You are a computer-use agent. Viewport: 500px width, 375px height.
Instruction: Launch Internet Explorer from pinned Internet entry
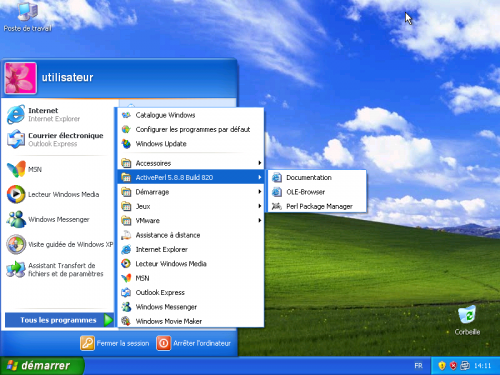pos(60,114)
